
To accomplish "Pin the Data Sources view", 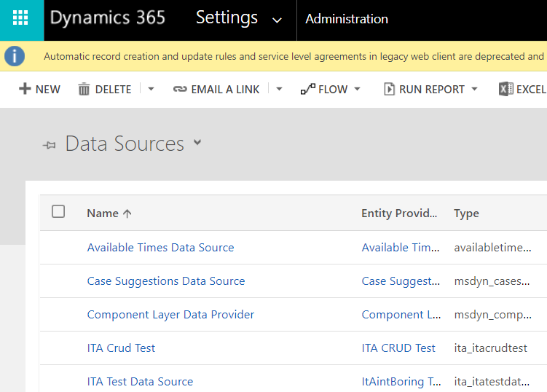I will click(x=50, y=145).
